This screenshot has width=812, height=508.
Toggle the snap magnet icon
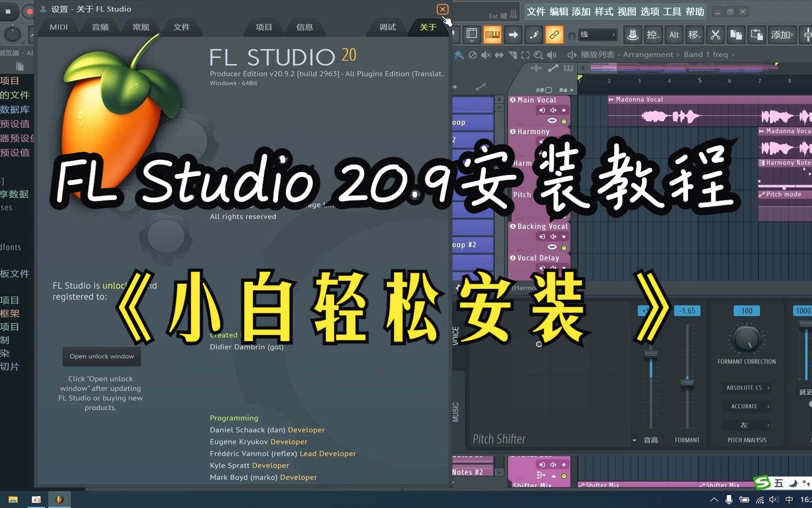[x=572, y=35]
